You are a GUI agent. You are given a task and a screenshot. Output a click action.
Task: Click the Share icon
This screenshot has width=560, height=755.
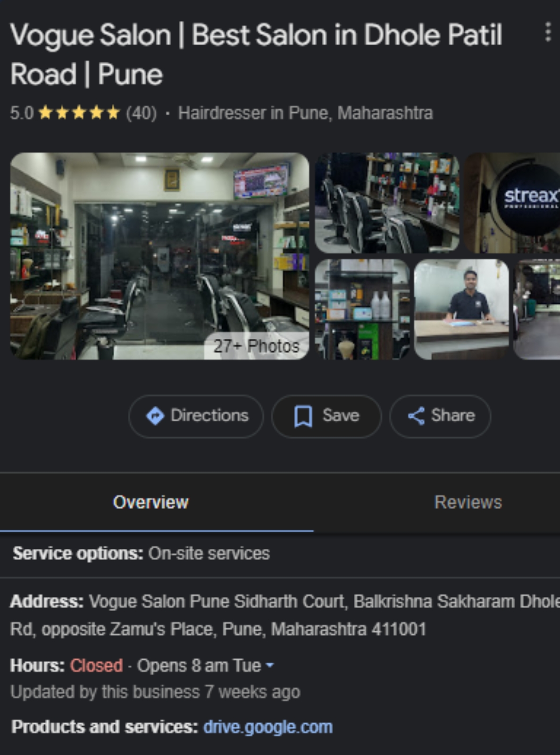coord(416,416)
